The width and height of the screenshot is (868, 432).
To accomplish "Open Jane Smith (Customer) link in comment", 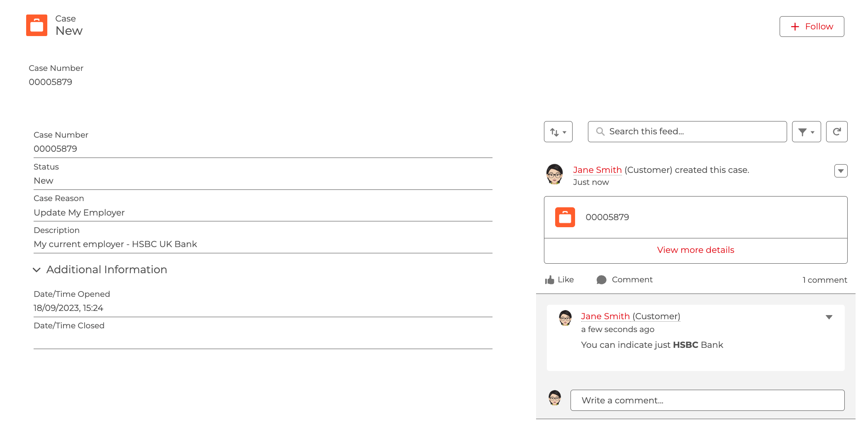I will pos(630,316).
